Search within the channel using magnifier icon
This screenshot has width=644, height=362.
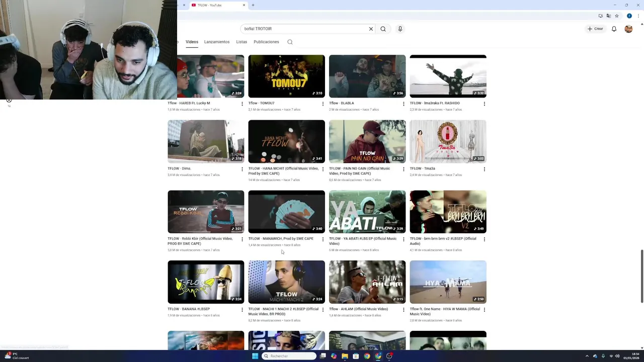[x=290, y=42]
